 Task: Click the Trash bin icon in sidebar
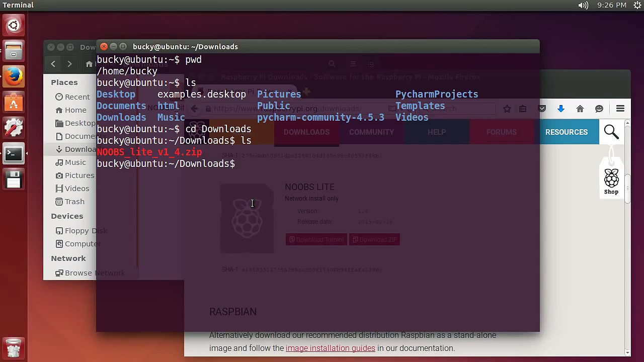click(x=59, y=202)
